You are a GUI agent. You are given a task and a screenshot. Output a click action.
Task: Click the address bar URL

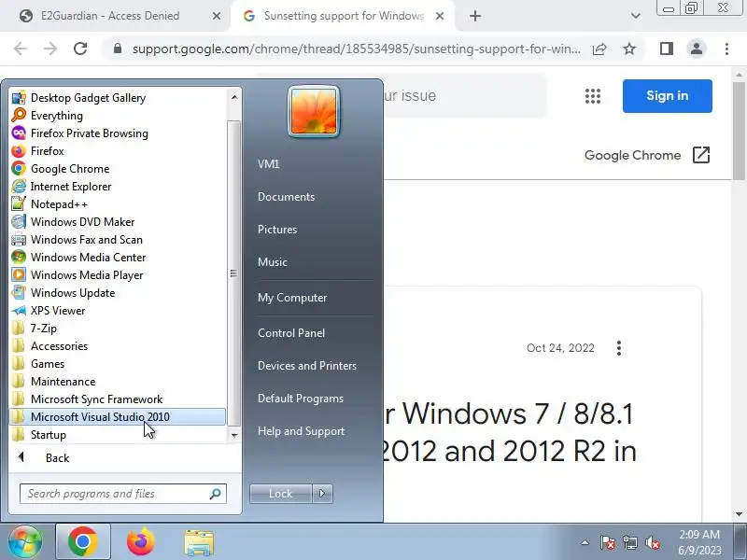(x=357, y=49)
